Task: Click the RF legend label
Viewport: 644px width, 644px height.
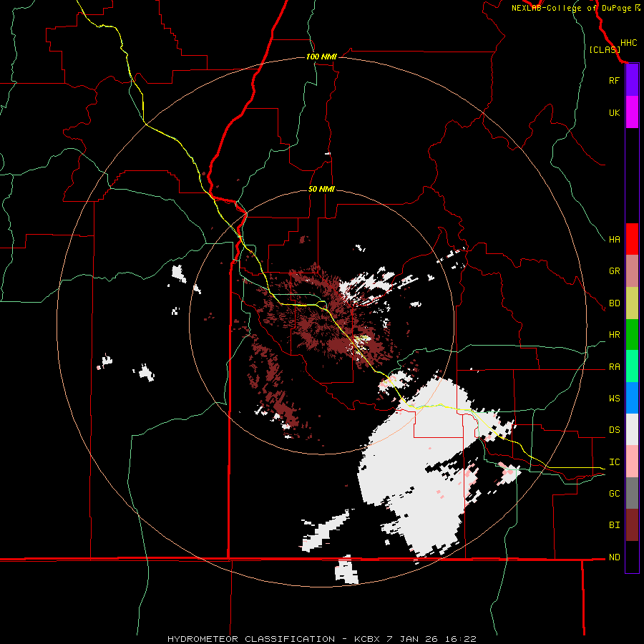Action: (614, 80)
